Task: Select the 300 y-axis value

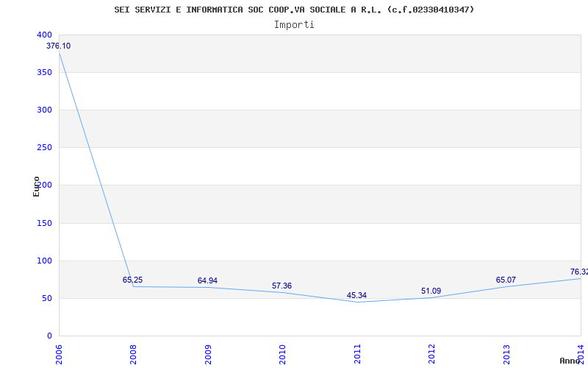Action: click(44, 110)
